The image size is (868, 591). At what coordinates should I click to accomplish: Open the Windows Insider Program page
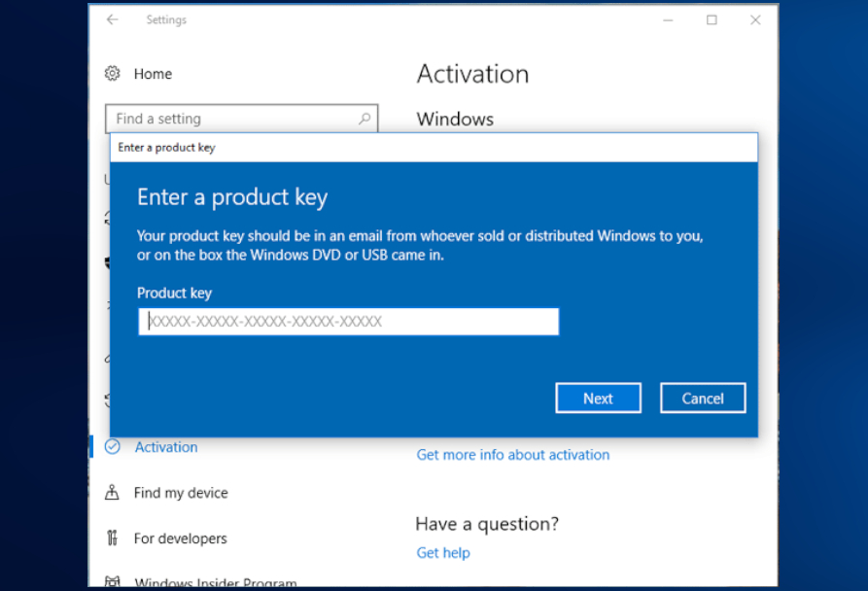[x=215, y=580]
